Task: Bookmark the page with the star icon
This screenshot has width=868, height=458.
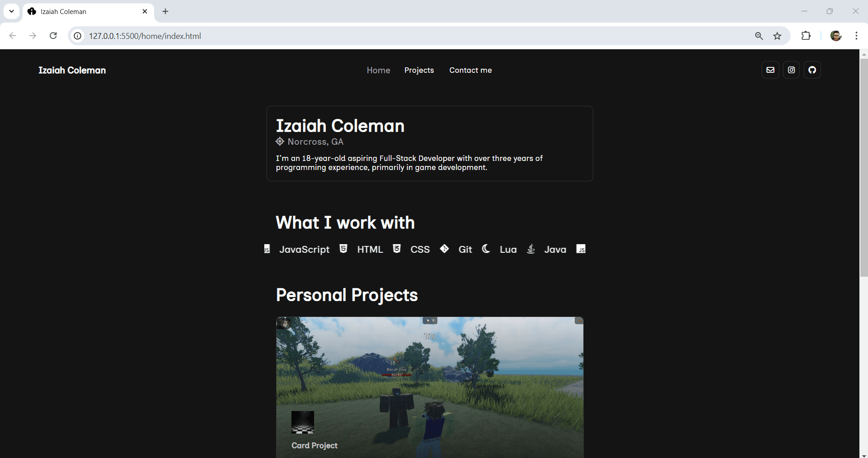Action: [x=777, y=36]
